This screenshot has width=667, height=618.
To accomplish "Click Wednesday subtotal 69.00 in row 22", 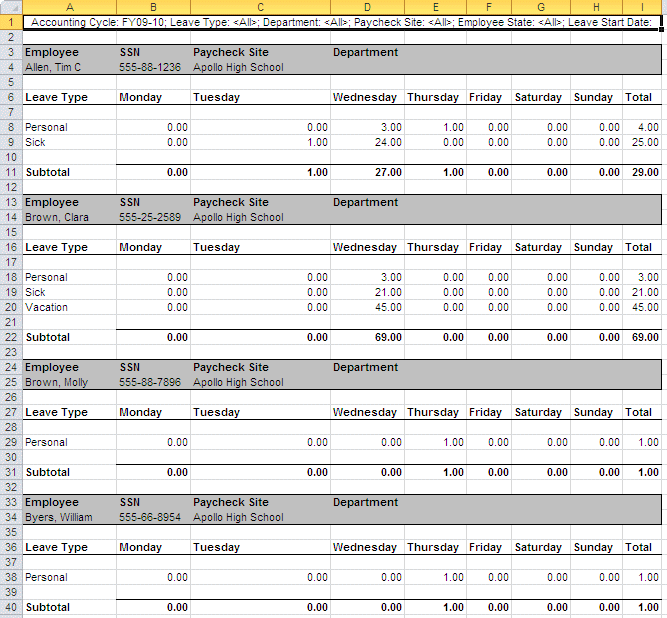I will coord(388,337).
